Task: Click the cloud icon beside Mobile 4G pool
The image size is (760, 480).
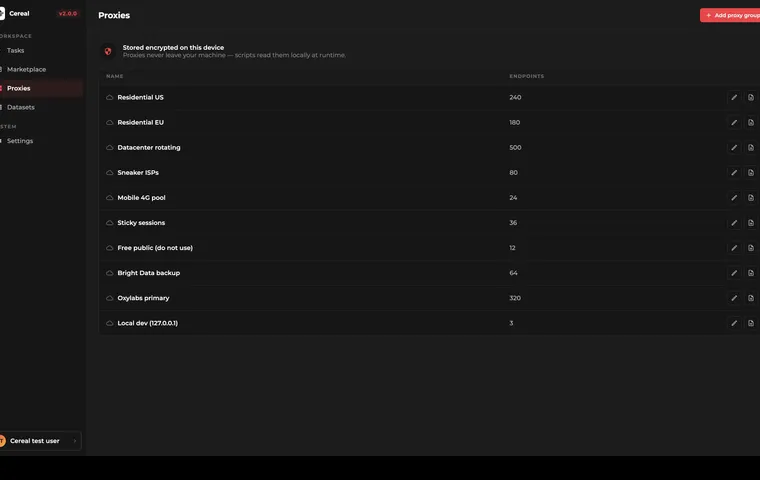Action: (x=110, y=198)
